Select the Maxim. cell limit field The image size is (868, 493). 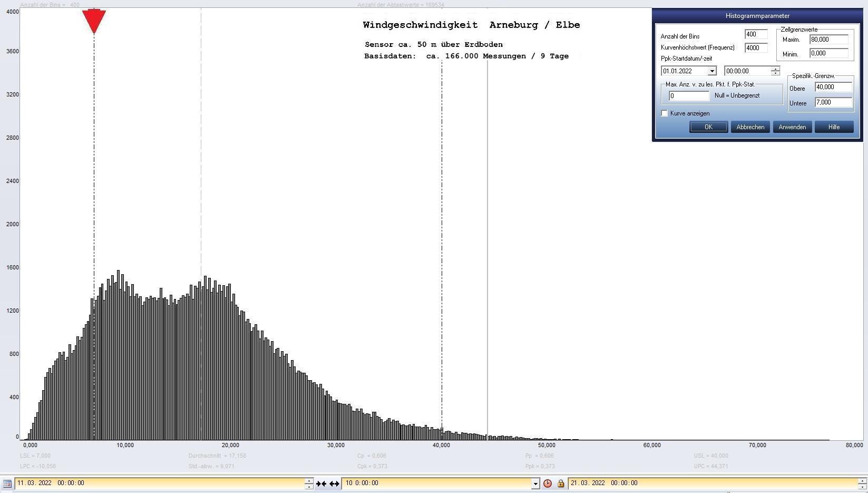828,40
